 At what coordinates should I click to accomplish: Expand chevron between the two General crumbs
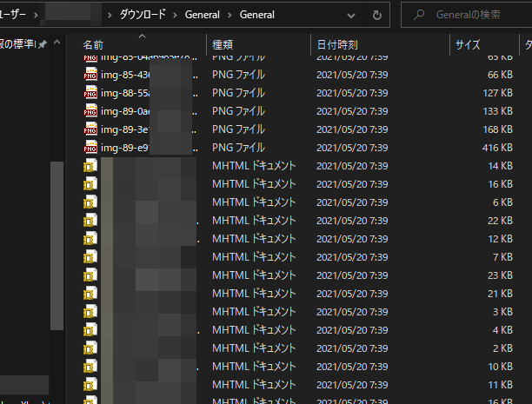pyautogui.click(x=229, y=15)
